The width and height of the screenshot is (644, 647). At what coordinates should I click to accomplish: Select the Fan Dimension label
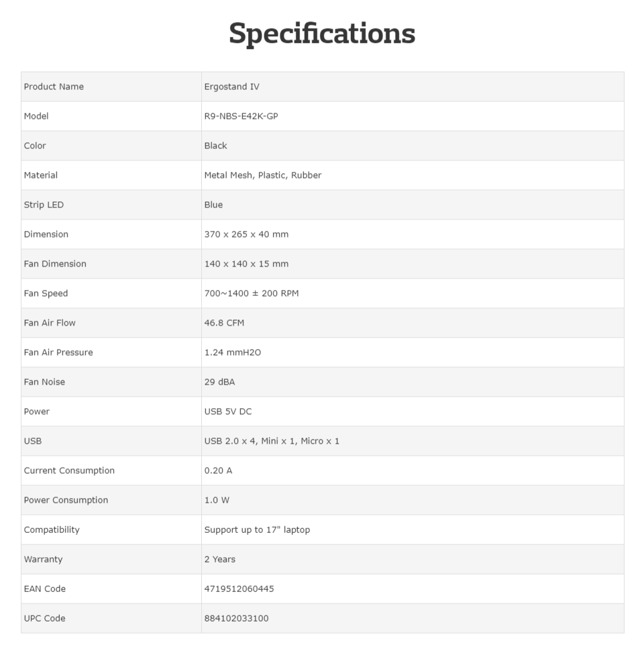click(x=55, y=264)
